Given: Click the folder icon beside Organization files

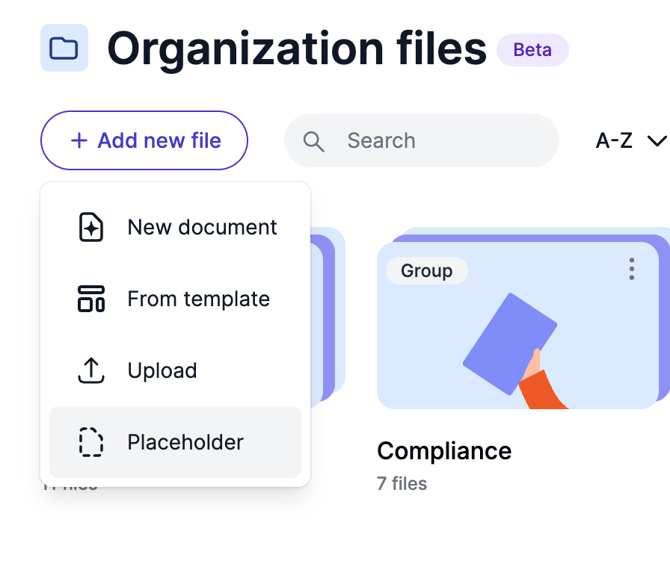Looking at the screenshot, I should pyautogui.click(x=64, y=48).
